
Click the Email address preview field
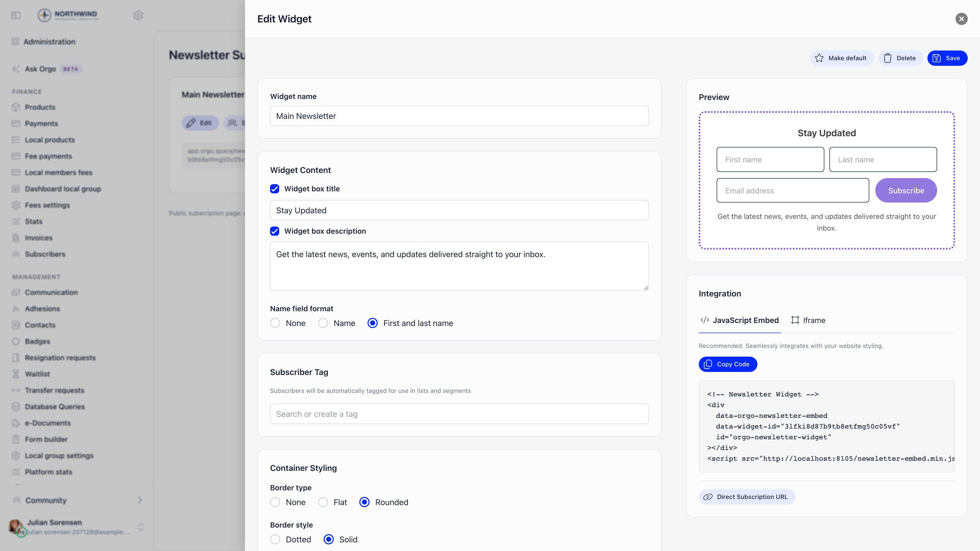coord(793,191)
